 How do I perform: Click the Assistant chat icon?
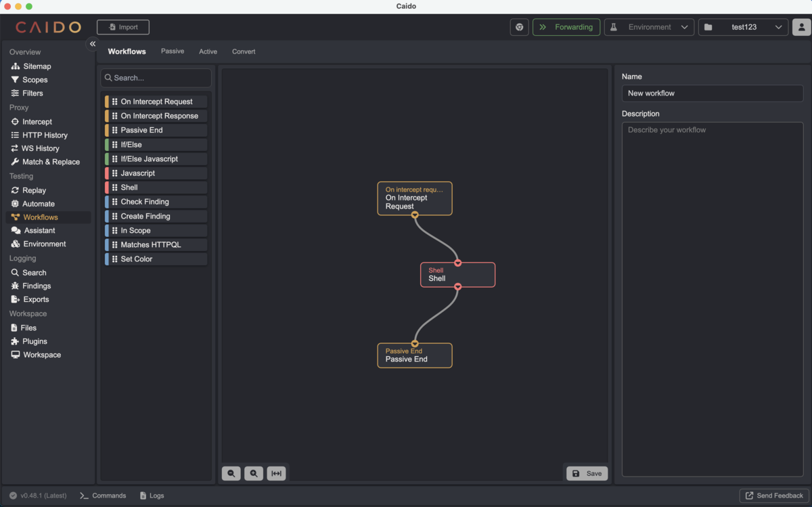[16, 231]
